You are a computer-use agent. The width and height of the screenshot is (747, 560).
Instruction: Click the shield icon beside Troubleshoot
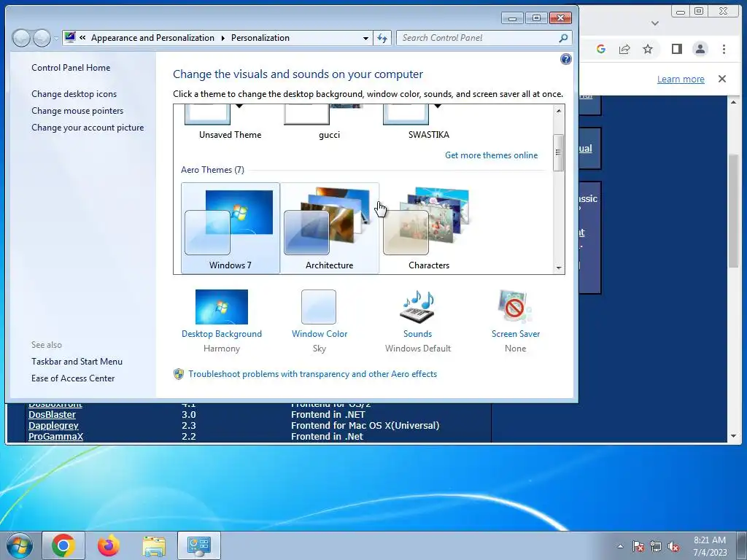point(179,374)
